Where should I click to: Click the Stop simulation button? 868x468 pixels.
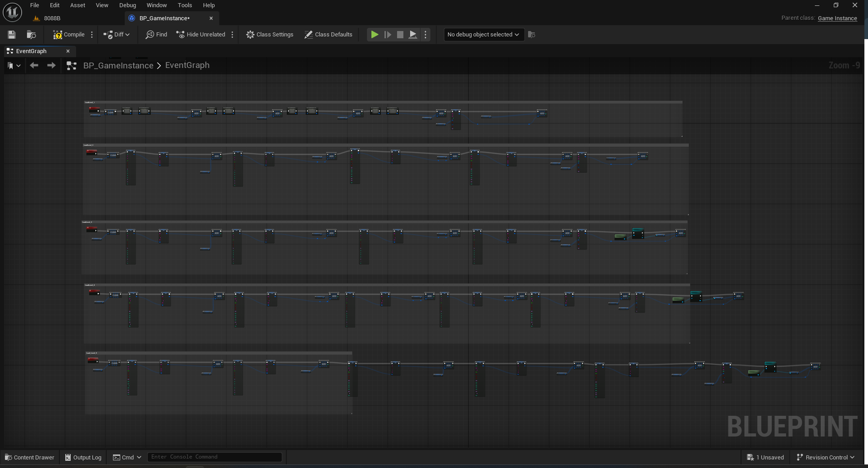[x=400, y=35]
